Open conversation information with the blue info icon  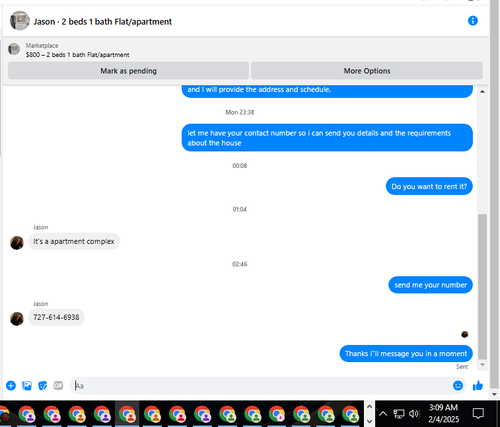point(473,21)
